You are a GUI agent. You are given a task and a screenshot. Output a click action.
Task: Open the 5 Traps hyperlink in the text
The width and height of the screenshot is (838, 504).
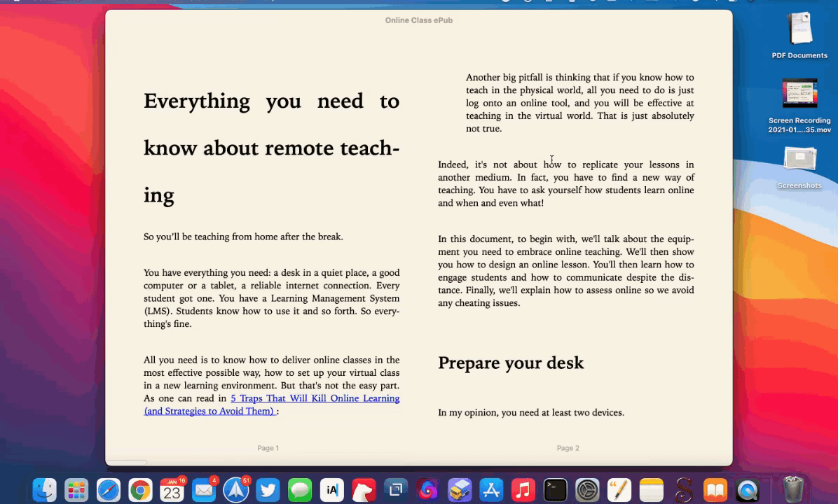click(315, 399)
